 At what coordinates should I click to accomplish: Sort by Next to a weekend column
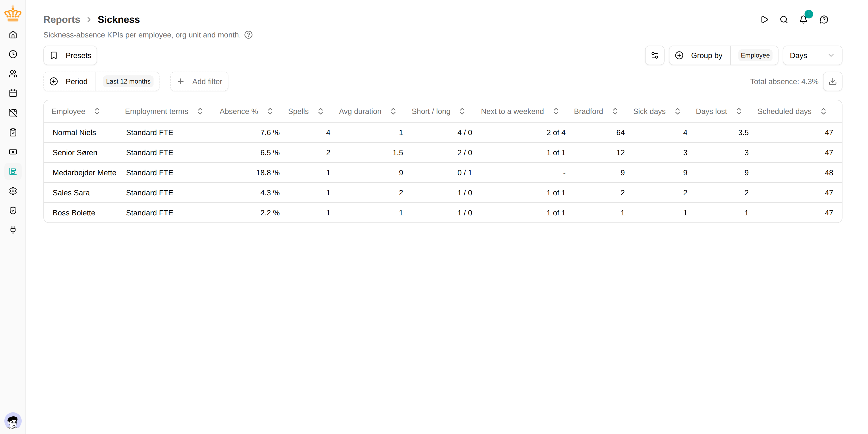pyautogui.click(x=520, y=111)
